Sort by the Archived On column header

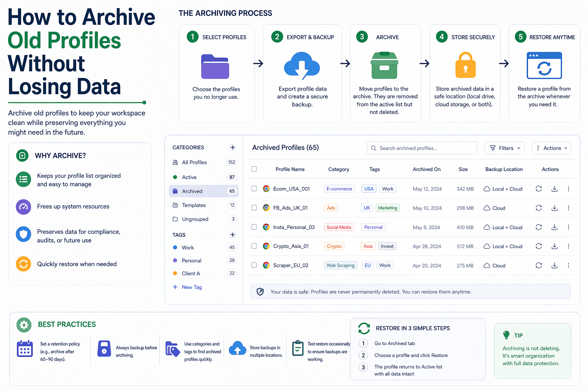[426, 169]
